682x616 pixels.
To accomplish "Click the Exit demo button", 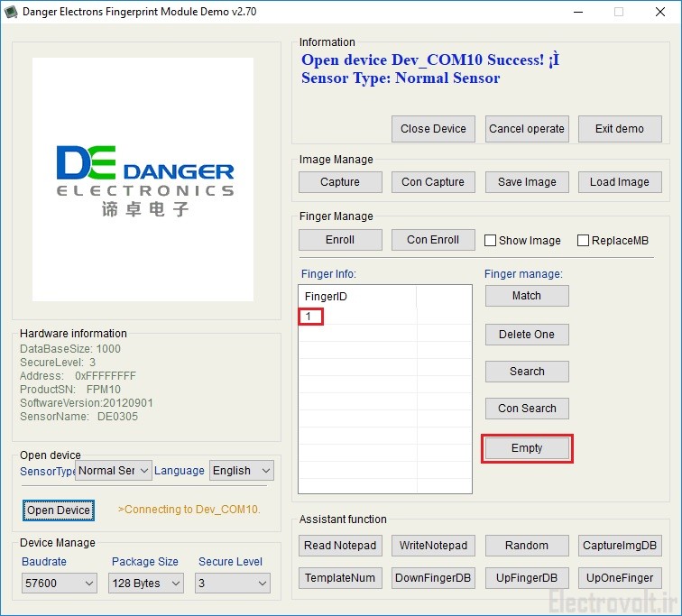I will point(620,129).
